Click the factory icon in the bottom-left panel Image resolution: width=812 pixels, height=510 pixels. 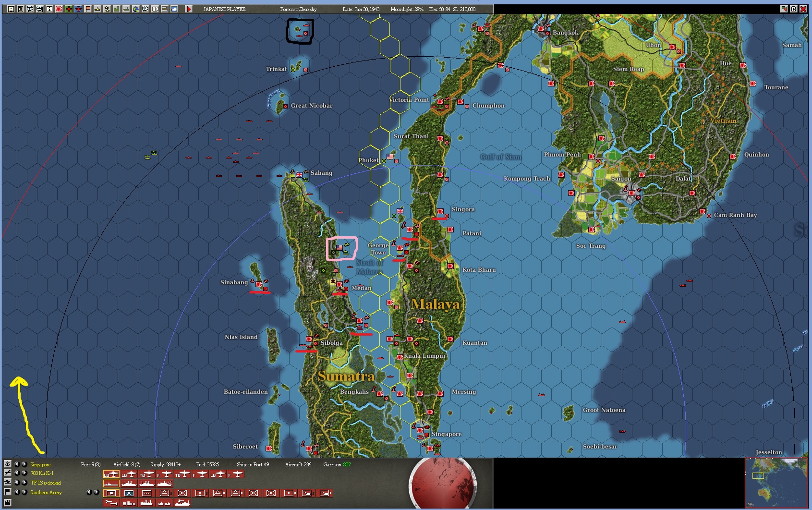tap(7, 502)
